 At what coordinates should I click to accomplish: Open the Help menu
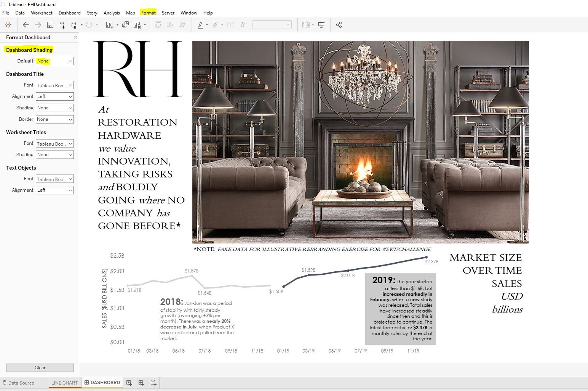coord(208,13)
